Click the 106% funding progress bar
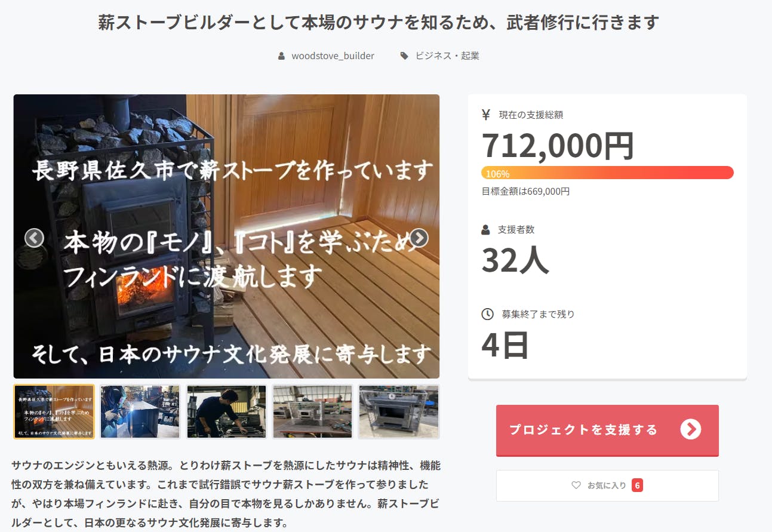 coord(607,173)
